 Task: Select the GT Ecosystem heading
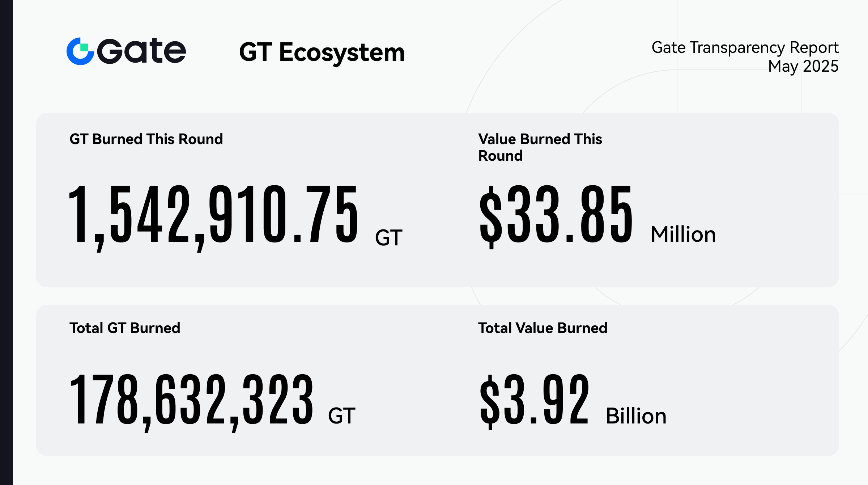(322, 52)
